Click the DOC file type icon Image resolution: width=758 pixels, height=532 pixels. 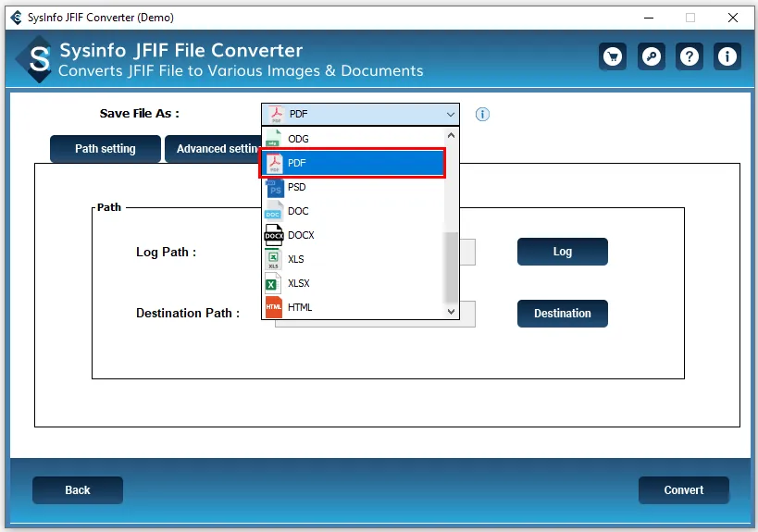pos(273,211)
